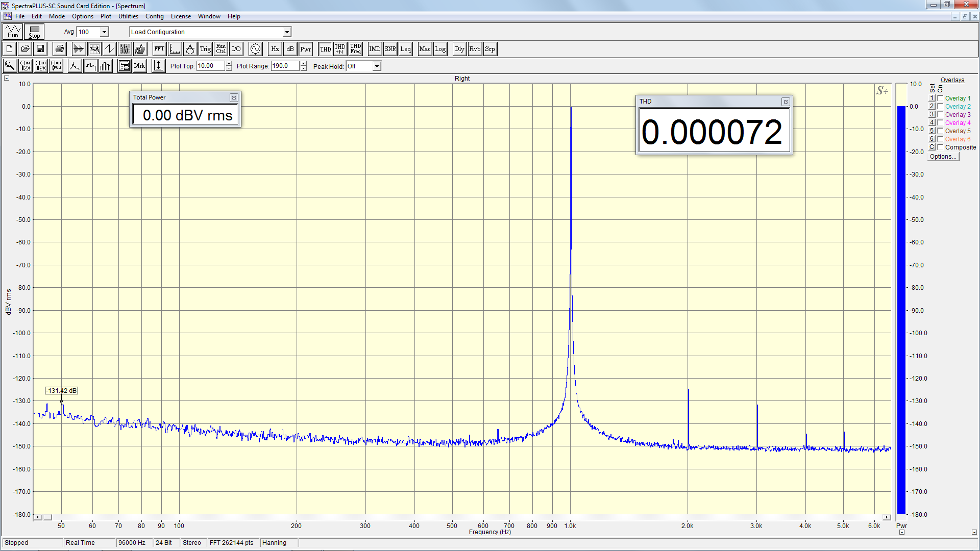
Task: Open the I/O device settings
Action: 236,49
